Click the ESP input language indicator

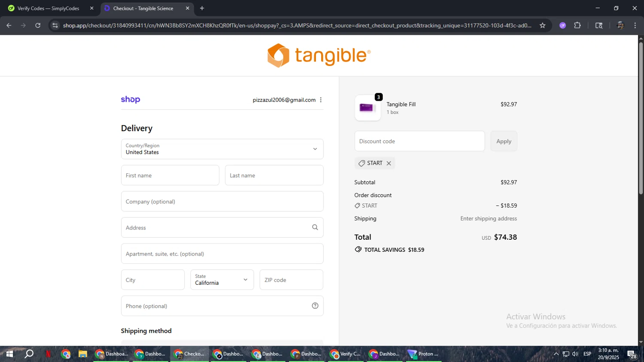pyautogui.click(x=587, y=354)
